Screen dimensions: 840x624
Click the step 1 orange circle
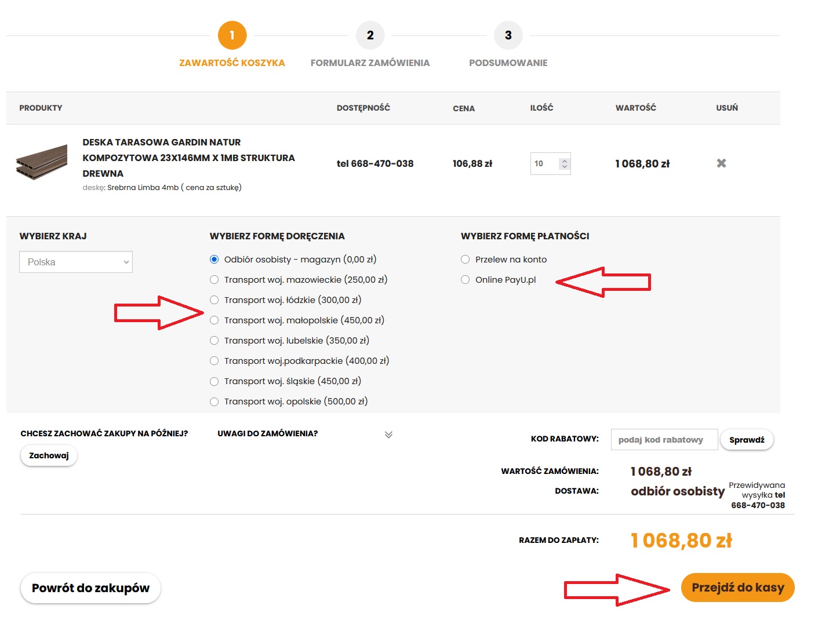tap(232, 35)
